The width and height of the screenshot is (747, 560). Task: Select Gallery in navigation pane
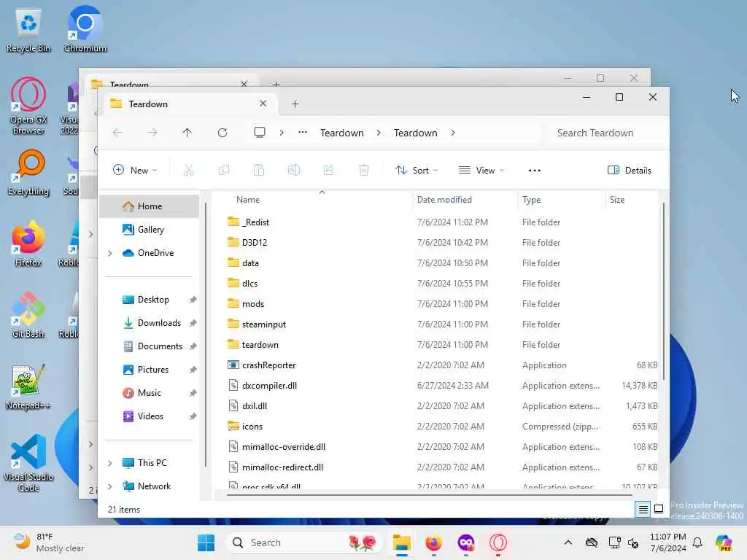point(150,230)
